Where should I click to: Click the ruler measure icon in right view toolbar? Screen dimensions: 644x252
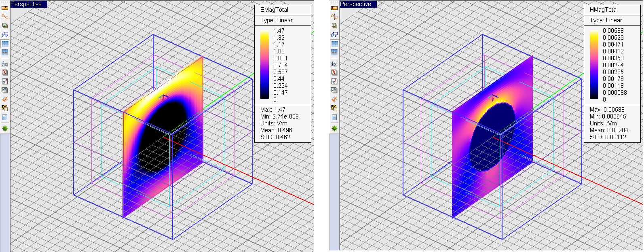coord(334,7)
